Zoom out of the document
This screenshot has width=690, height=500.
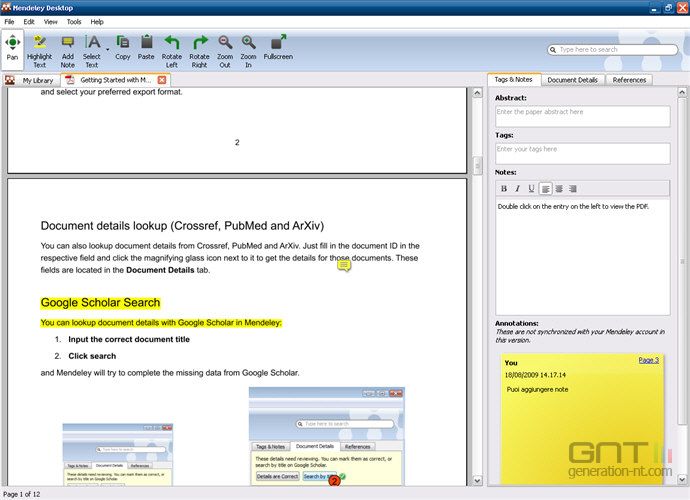pyautogui.click(x=225, y=48)
